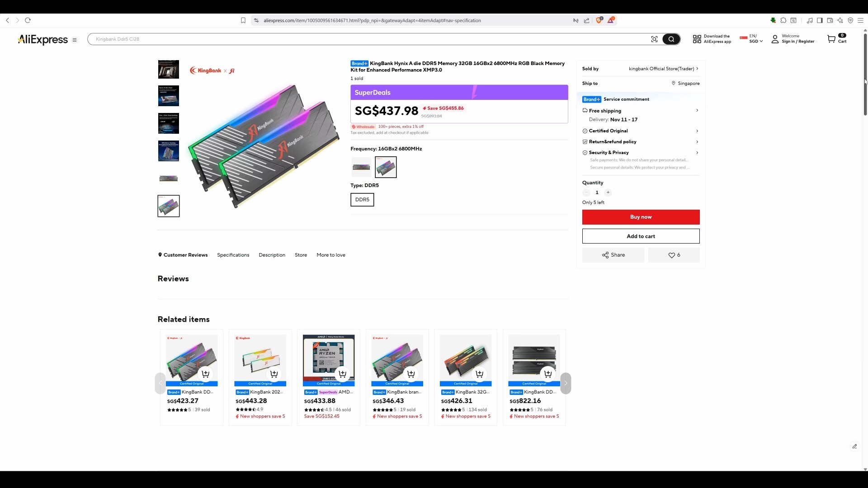
Task: Click the Sign in / Register account icon
Action: point(775,39)
